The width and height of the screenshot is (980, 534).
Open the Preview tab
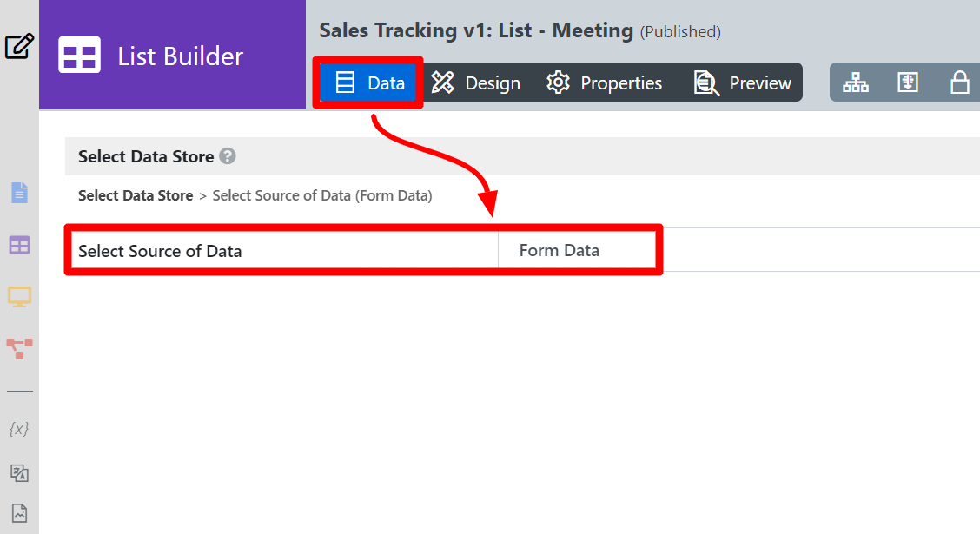tap(743, 82)
